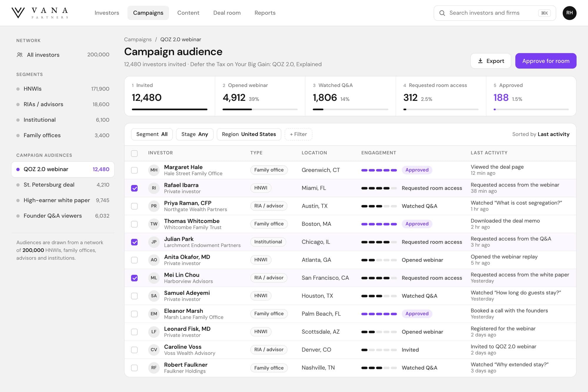Viewport: 588px width, 392px height.
Task: Follow the Campaigns breadcrumb link
Action: (138, 39)
